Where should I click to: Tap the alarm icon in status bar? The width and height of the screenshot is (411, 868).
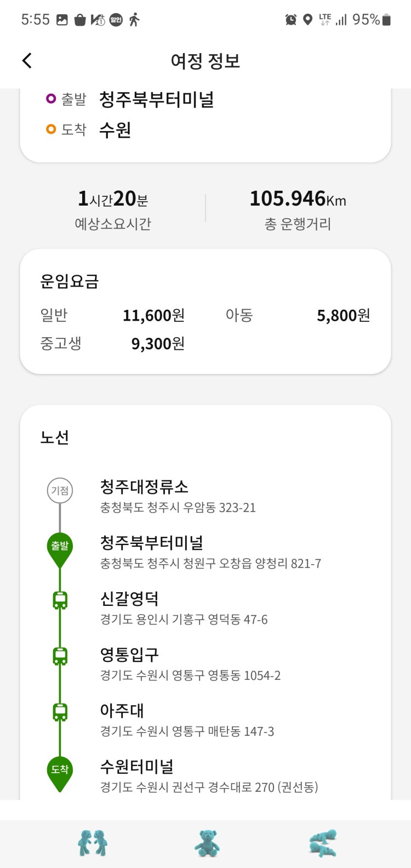(x=291, y=20)
